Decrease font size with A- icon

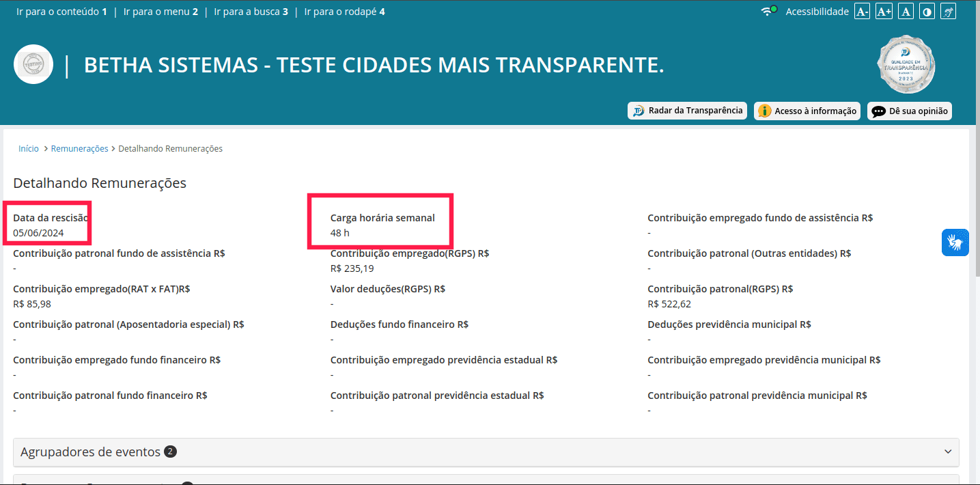862,12
